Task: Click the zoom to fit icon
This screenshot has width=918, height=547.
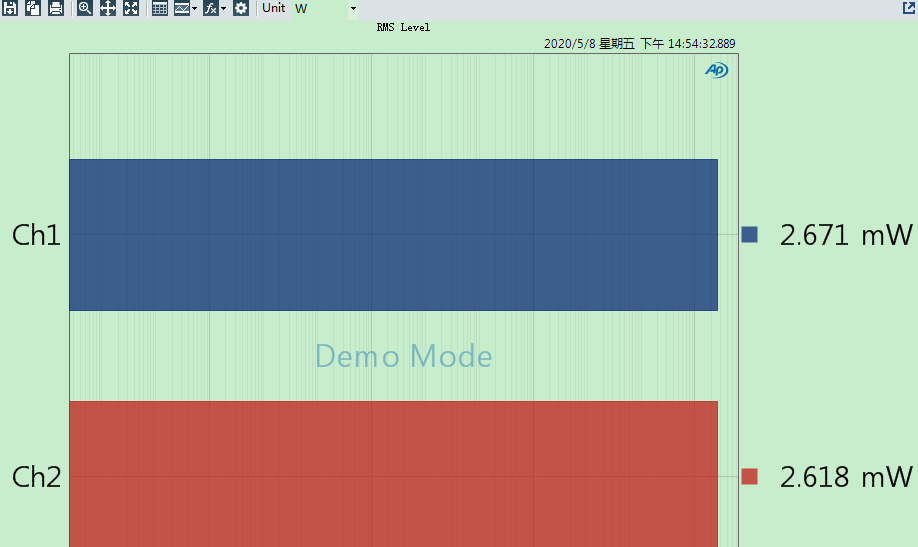Action: [x=131, y=8]
